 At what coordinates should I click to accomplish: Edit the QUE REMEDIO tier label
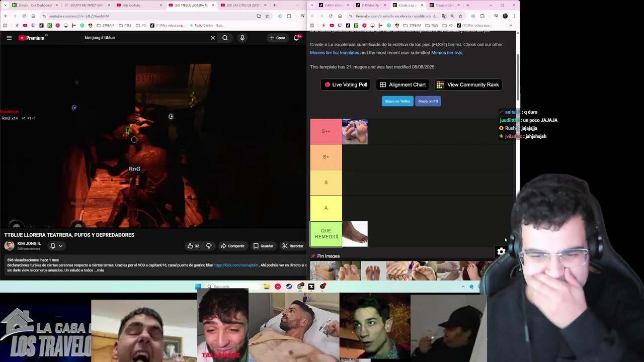click(x=326, y=234)
